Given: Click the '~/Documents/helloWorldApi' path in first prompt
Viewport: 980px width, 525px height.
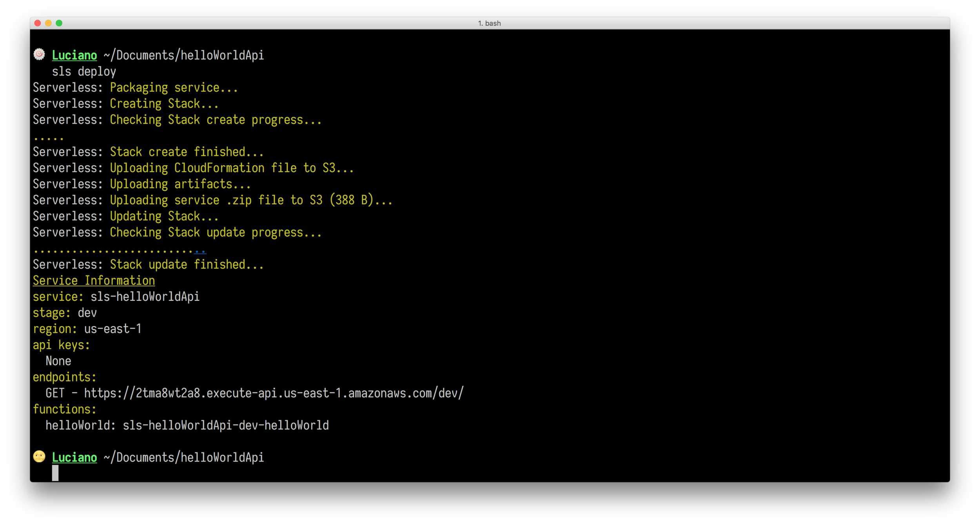Looking at the screenshot, I should point(183,55).
